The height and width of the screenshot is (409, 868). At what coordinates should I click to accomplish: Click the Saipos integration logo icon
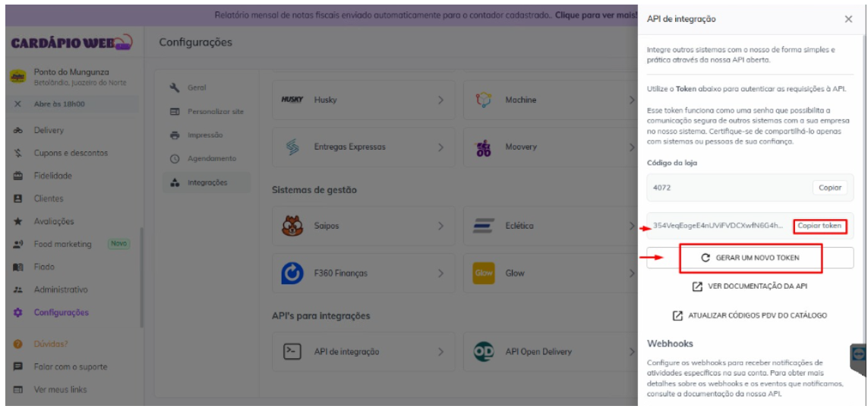292,226
